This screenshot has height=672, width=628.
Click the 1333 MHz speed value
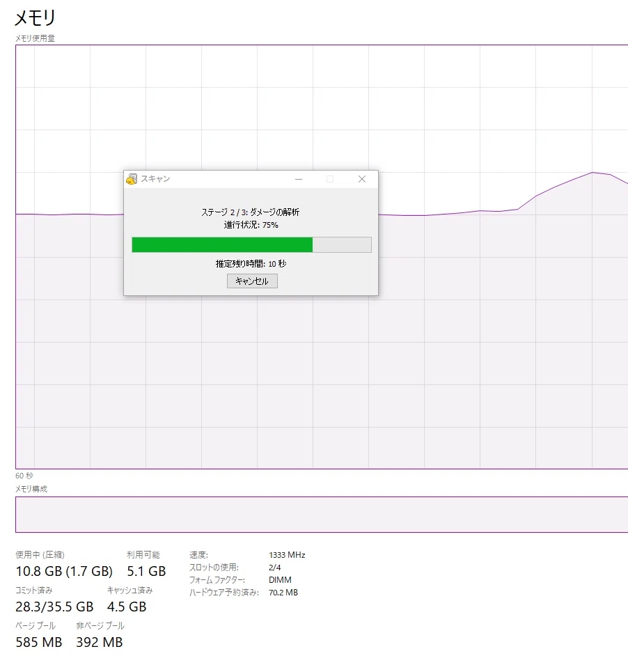(287, 555)
